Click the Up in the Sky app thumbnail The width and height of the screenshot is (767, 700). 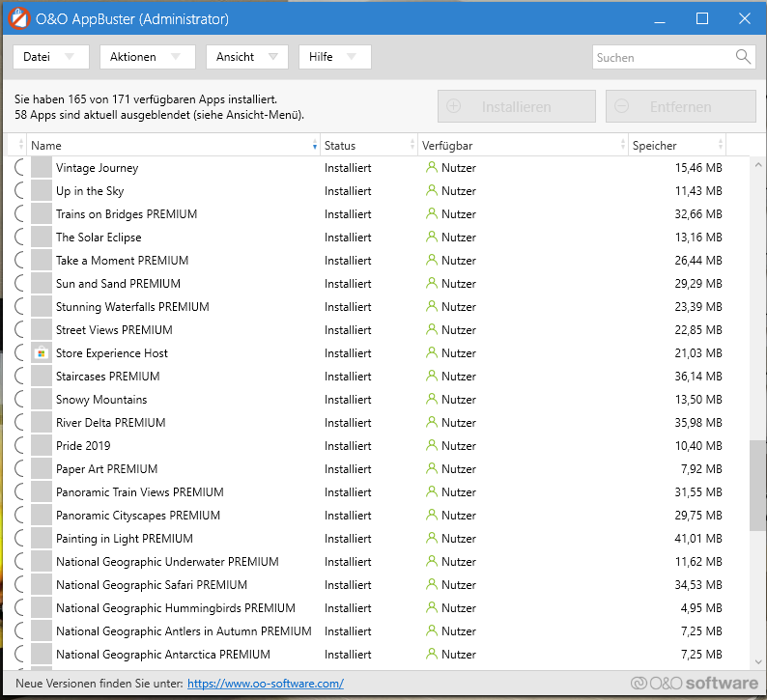click(42, 190)
